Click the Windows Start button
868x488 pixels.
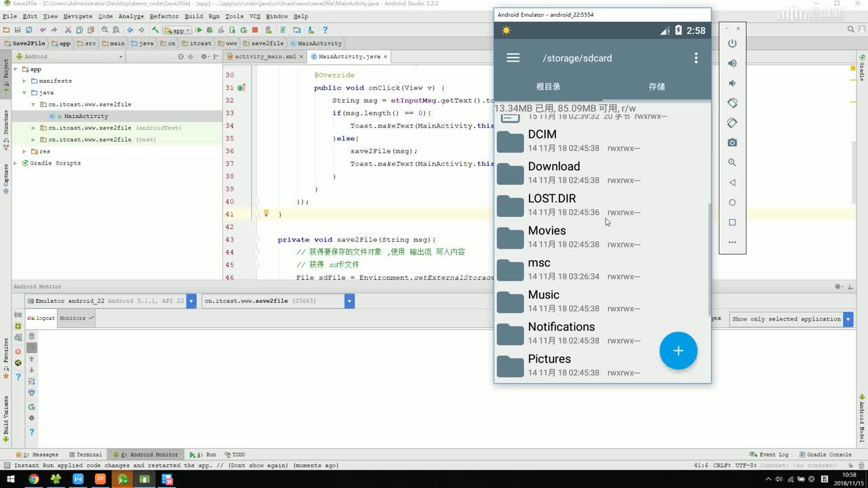point(10,479)
